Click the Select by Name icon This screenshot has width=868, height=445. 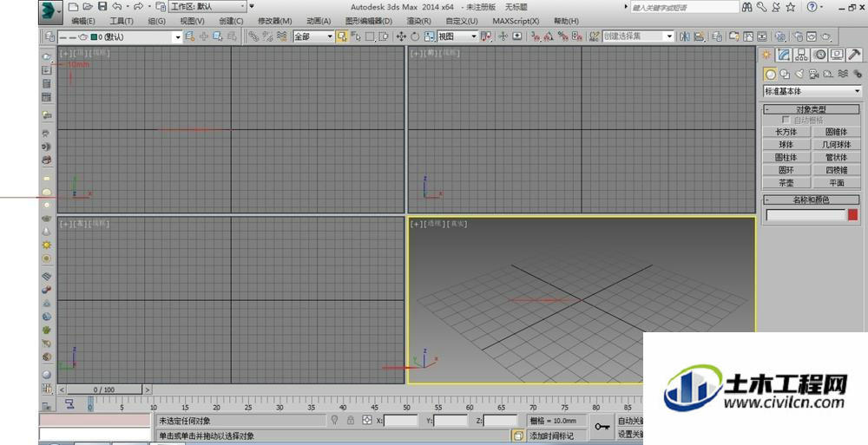355,36
